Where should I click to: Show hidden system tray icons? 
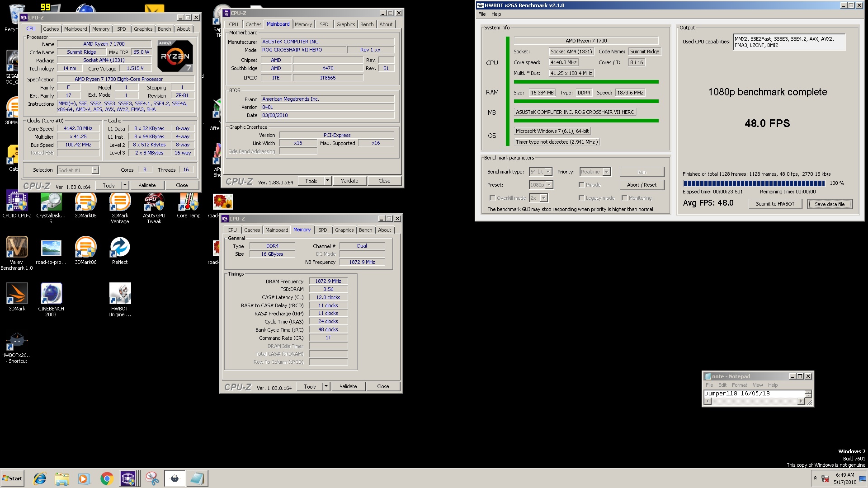point(815,478)
